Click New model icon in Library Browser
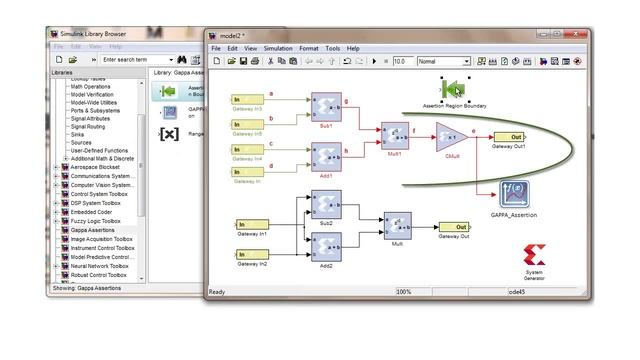640x360 pixels. (59, 60)
